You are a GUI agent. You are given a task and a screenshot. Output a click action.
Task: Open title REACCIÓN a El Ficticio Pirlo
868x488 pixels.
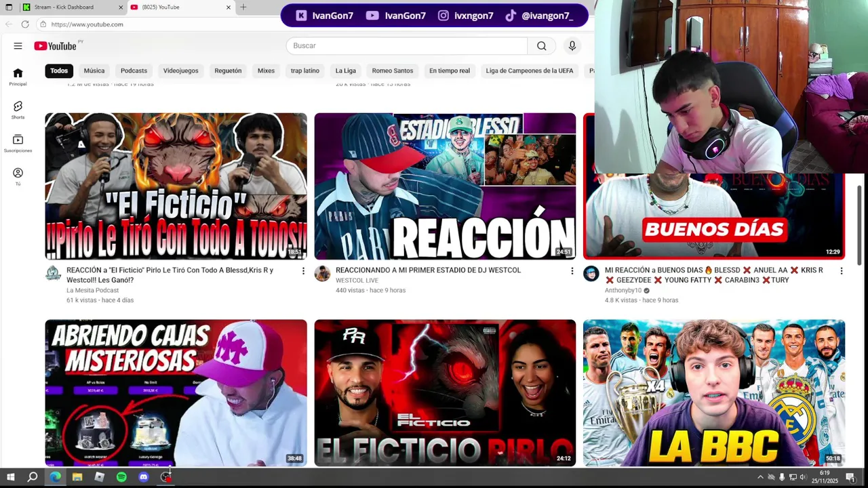[170, 274]
